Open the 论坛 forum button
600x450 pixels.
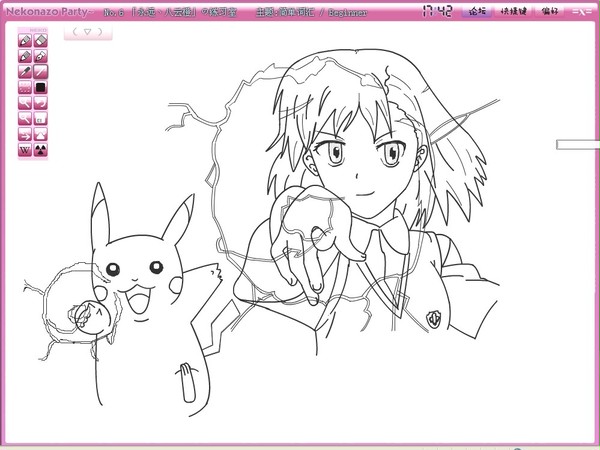[x=477, y=11]
